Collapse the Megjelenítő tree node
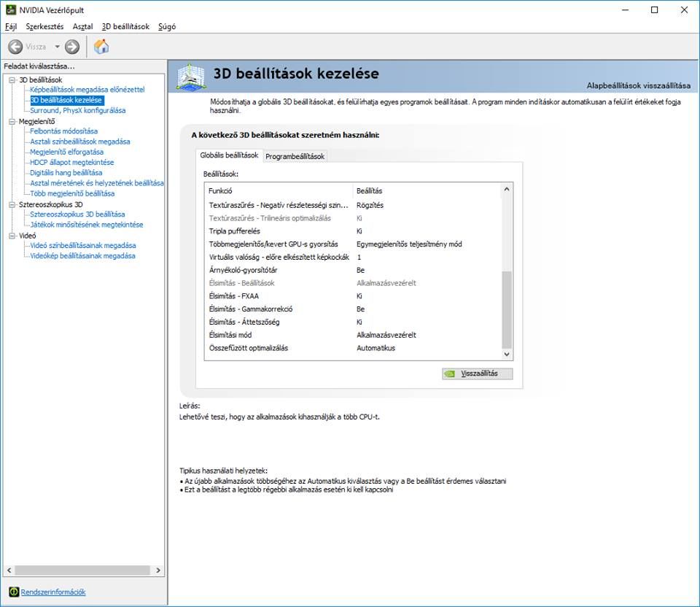This screenshot has height=607, width=700. point(12,122)
